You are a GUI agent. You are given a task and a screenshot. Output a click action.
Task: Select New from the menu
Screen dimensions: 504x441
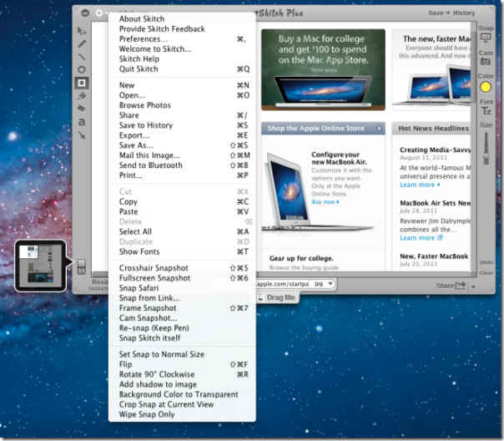pyautogui.click(x=182, y=85)
